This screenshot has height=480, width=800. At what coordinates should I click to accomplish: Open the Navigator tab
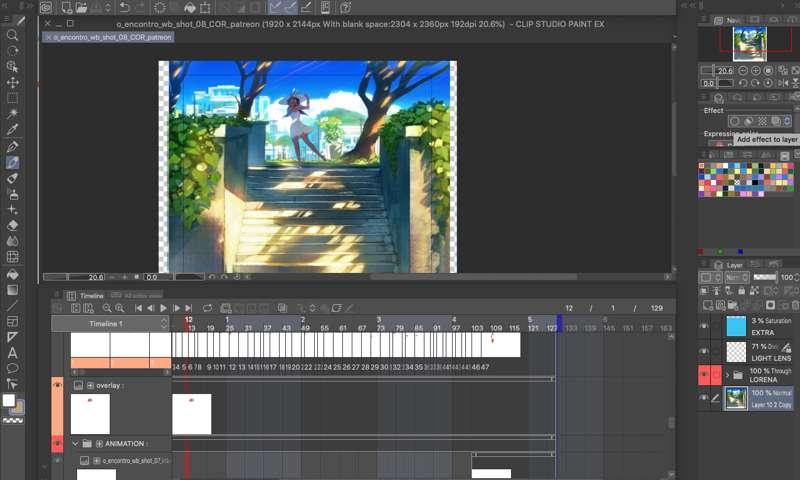[x=727, y=20]
